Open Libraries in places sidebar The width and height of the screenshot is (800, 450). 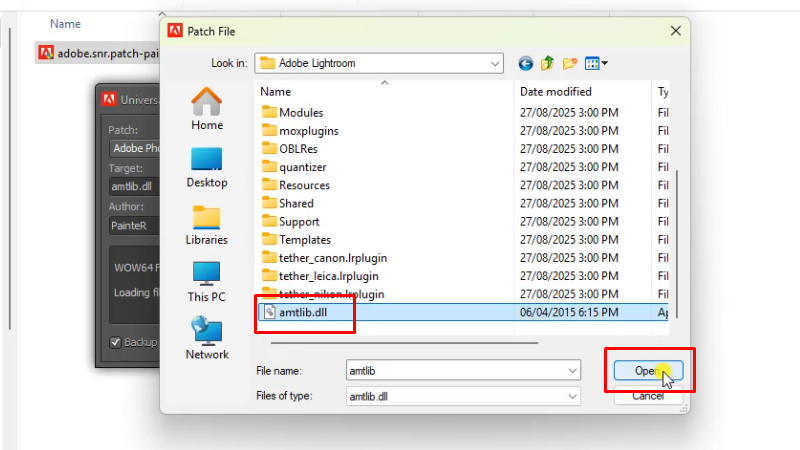point(207,225)
